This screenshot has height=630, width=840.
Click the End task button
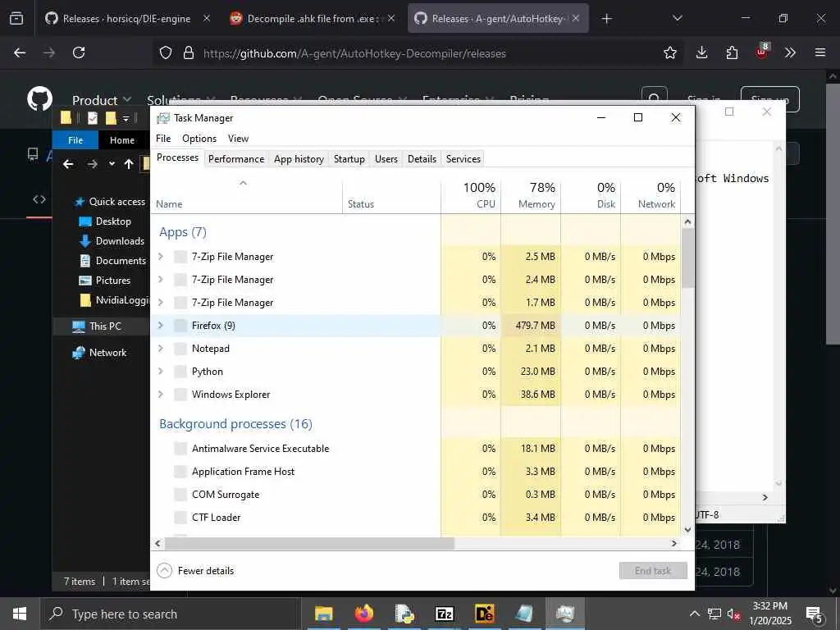pyautogui.click(x=653, y=571)
